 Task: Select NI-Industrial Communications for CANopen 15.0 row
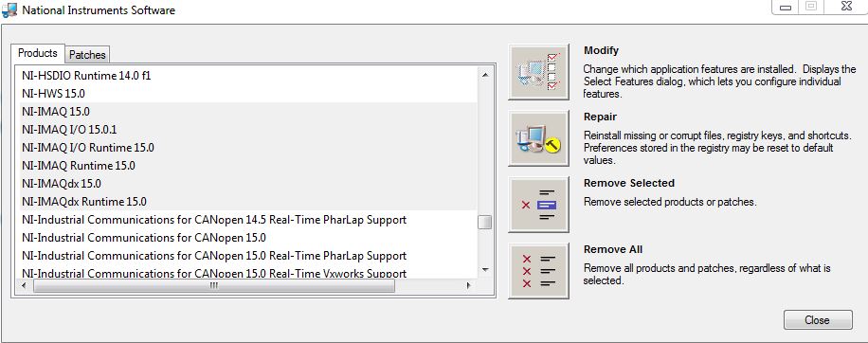point(248,237)
